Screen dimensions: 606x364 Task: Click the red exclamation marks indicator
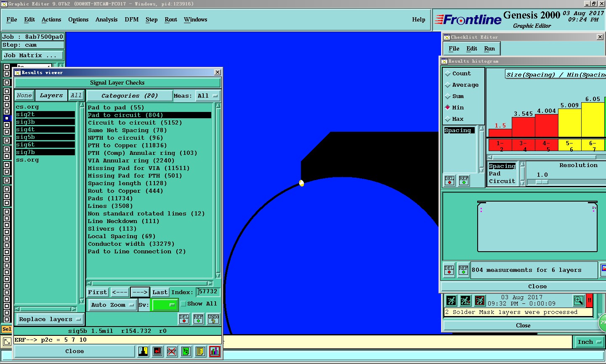tap(589, 300)
